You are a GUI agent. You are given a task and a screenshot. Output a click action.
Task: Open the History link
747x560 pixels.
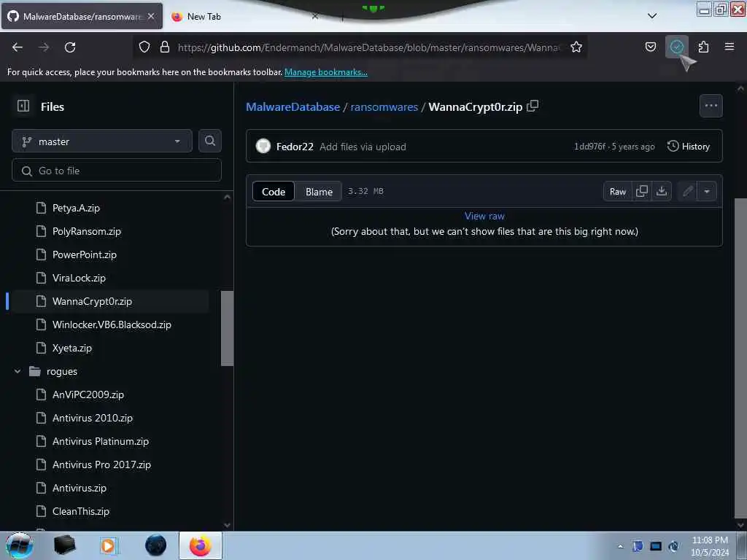click(x=689, y=146)
